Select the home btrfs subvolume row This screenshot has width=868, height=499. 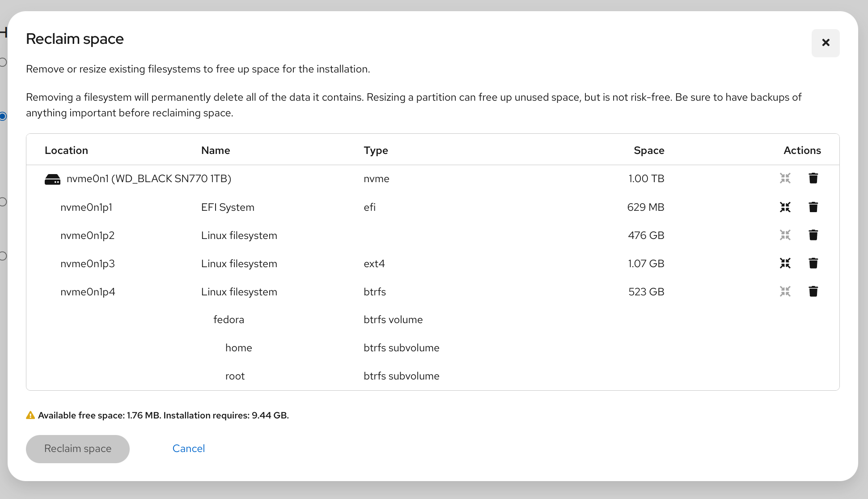coord(238,348)
